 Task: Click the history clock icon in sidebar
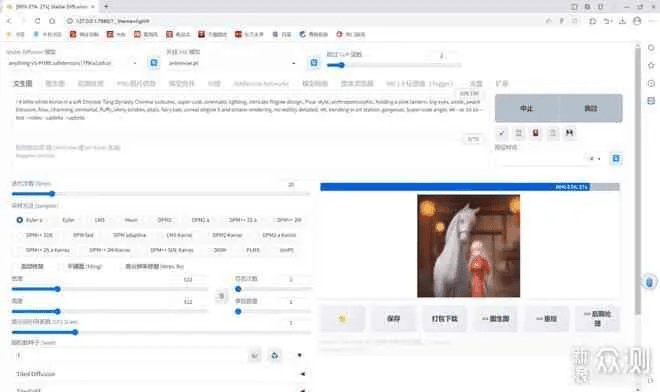click(651, 83)
